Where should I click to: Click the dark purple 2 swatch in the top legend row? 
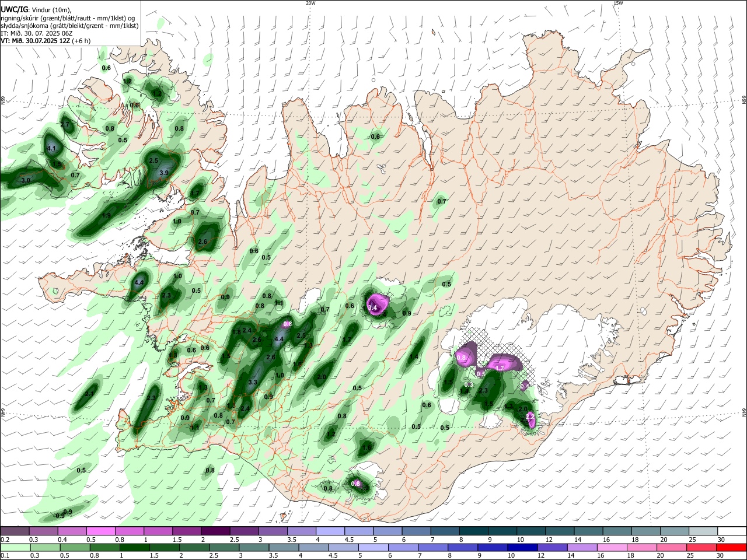pyautogui.click(x=215, y=531)
